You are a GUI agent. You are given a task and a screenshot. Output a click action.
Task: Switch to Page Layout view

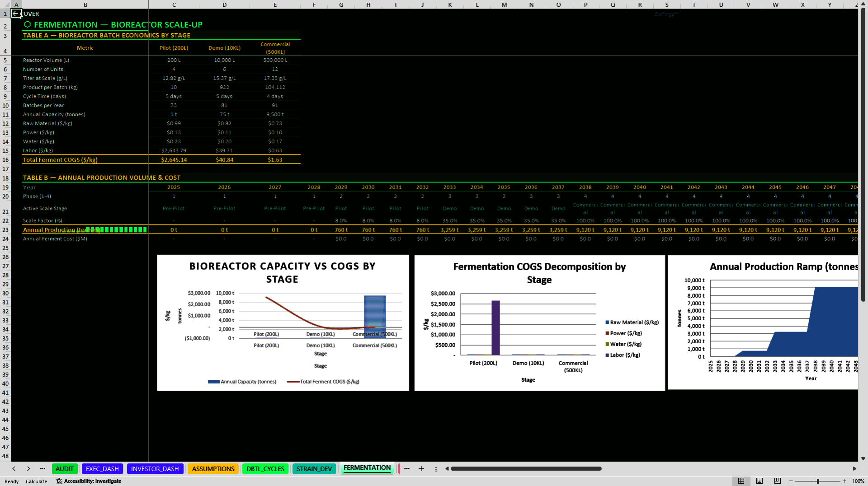759,481
